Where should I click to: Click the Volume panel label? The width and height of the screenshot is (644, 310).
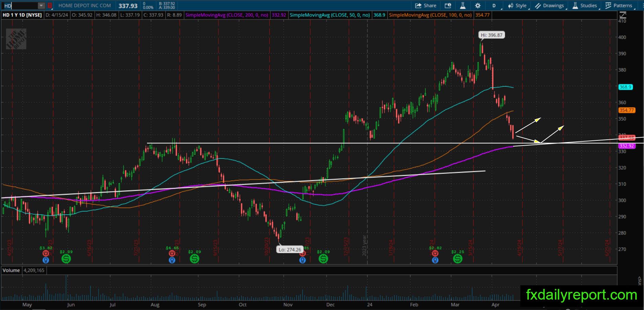(x=11, y=270)
